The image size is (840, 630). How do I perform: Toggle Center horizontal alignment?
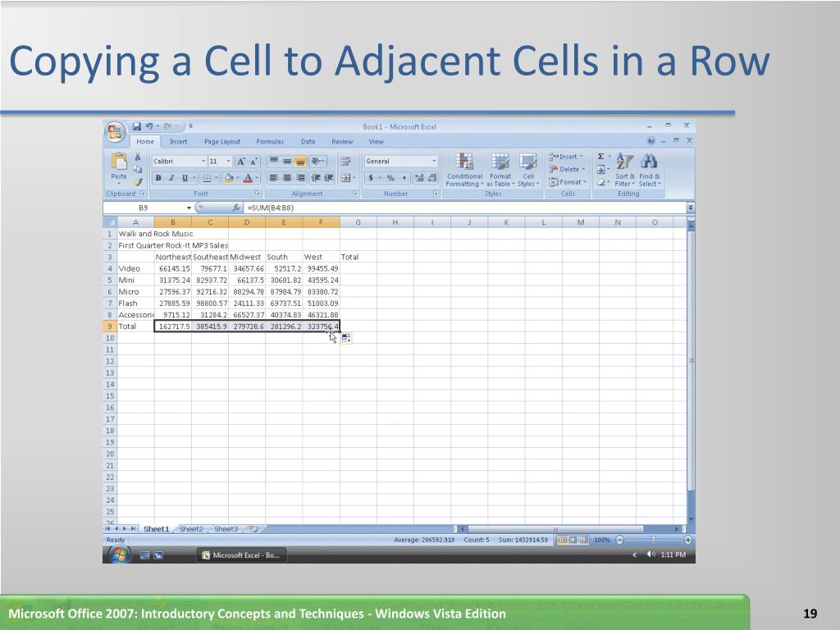click(x=287, y=178)
